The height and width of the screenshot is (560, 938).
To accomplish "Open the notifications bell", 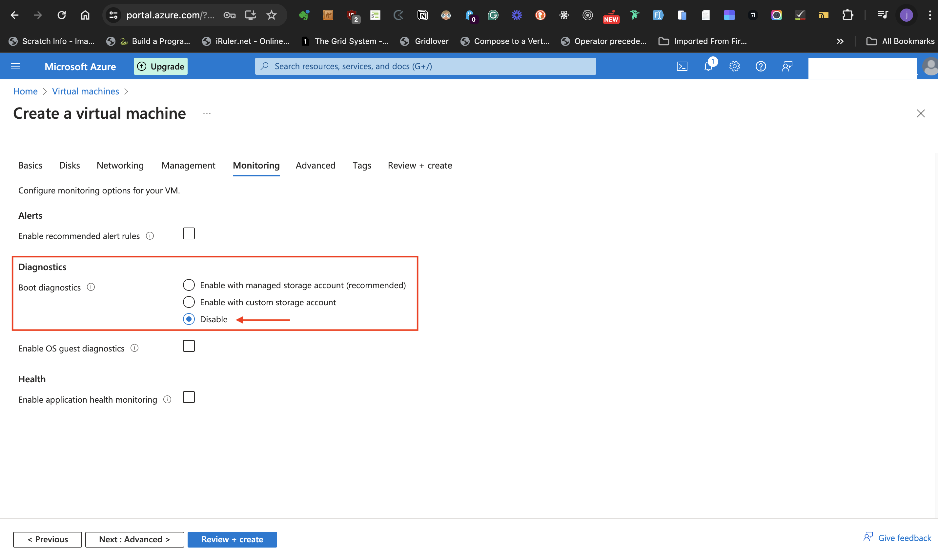I will tap(708, 67).
